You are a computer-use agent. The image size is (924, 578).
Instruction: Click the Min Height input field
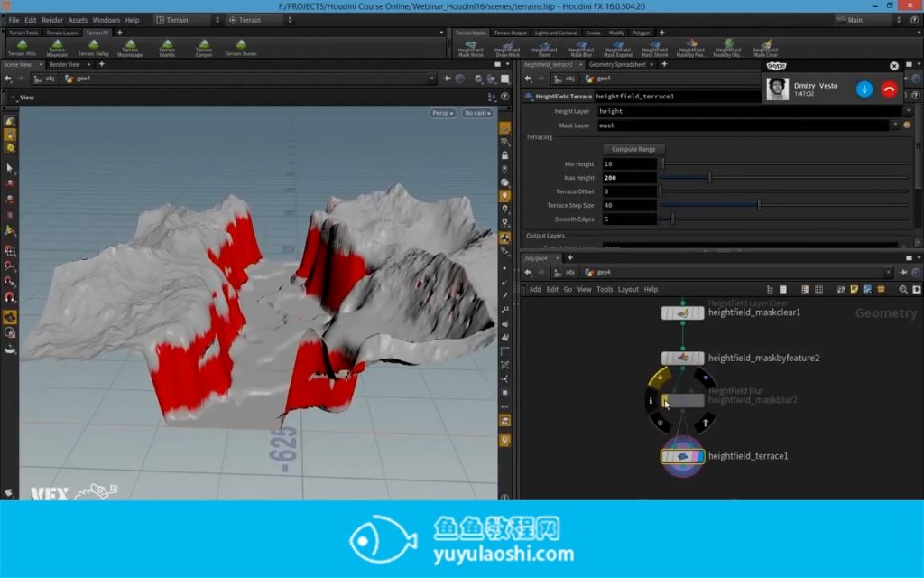point(629,164)
